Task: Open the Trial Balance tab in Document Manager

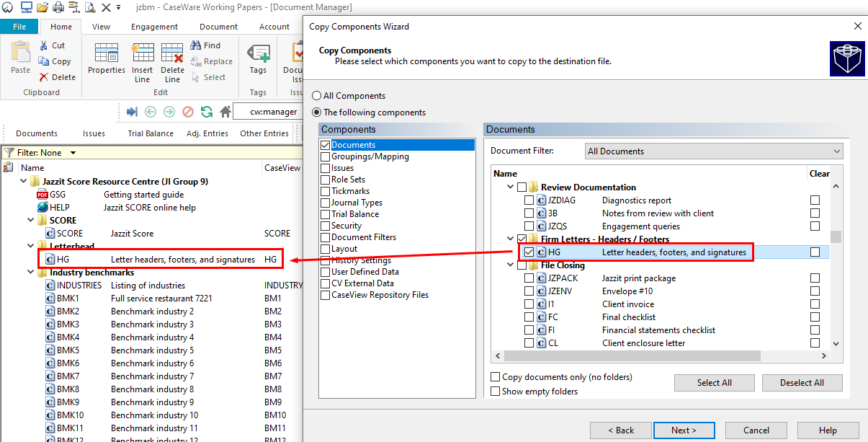Action: pyautogui.click(x=151, y=133)
